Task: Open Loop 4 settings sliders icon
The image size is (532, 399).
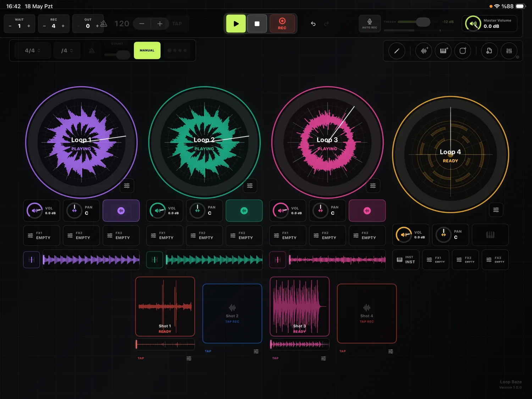Action: pyautogui.click(x=496, y=210)
